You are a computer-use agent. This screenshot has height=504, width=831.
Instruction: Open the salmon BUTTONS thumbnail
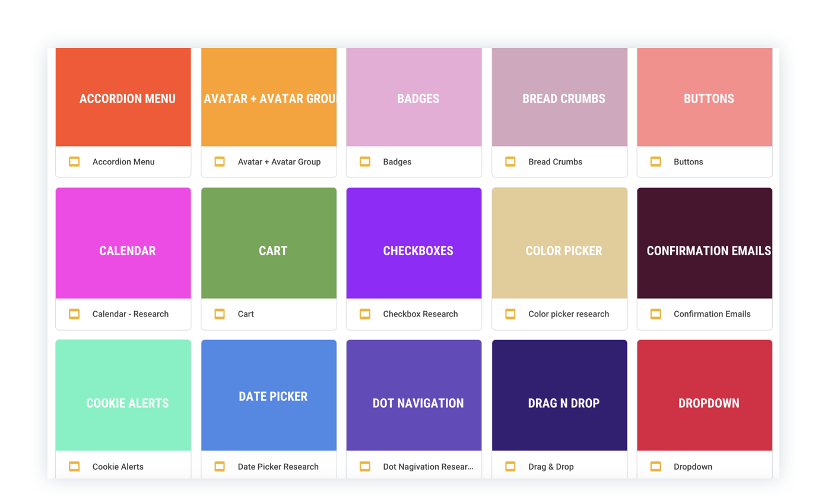[705, 97]
